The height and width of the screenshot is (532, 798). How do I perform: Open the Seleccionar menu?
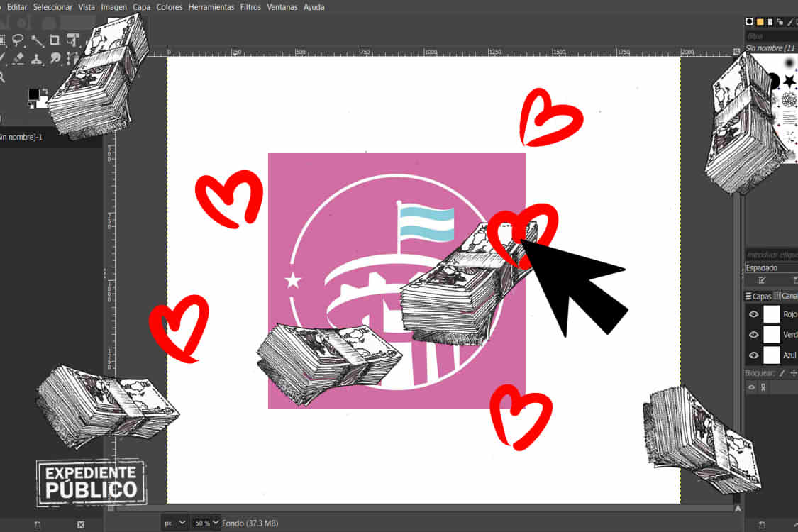pyautogui.click(x=52, y=7)
